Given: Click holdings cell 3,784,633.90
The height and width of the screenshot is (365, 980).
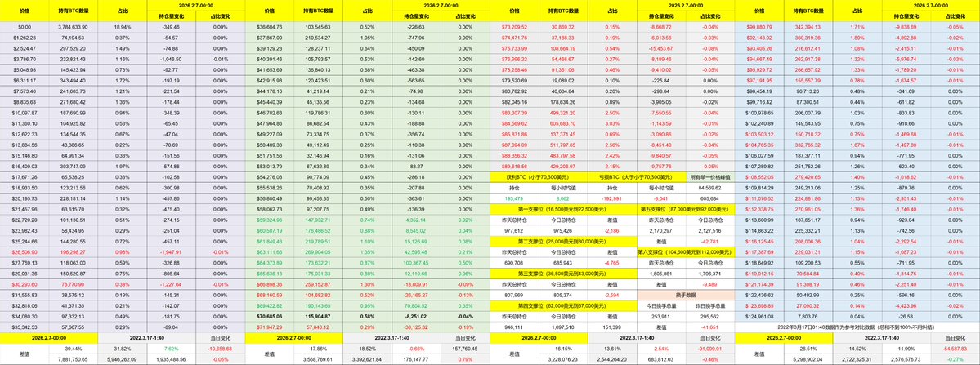Looking at the screenshot, I should (x=72, y=27).
